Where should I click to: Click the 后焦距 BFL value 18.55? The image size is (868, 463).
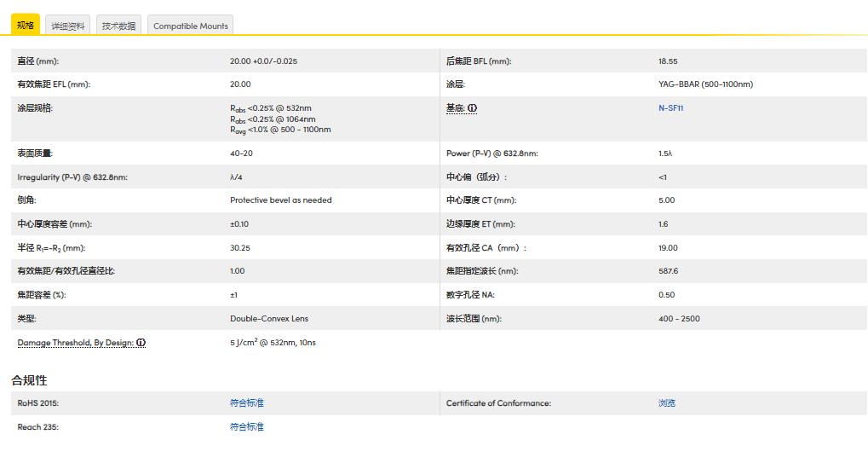tap(668, 61)
